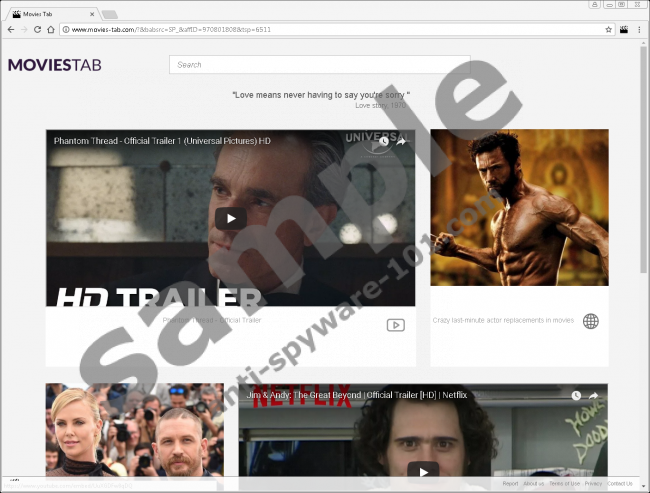The image size is (650, 493).
Task: Open the Wolverine actor replacements image
Action: point(519,207)
